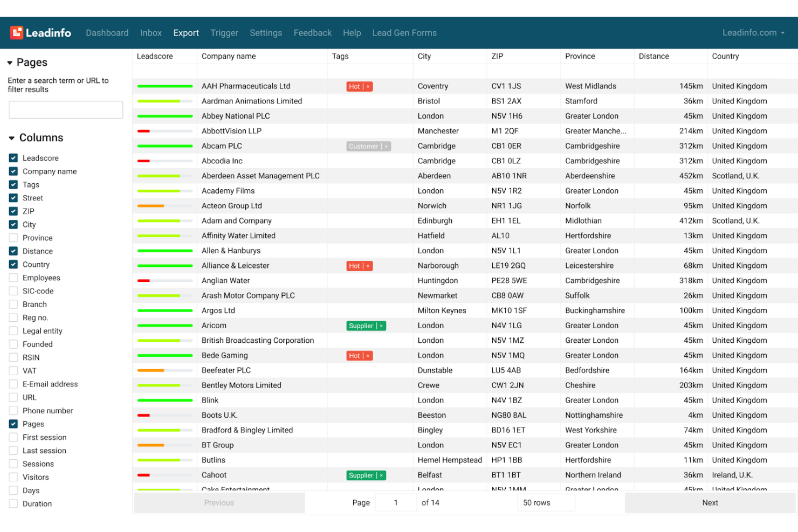The width and height of the screenshot is (798, 532).
Task: Enable the Legal entity column checkbox
Action: pos(13,331)
